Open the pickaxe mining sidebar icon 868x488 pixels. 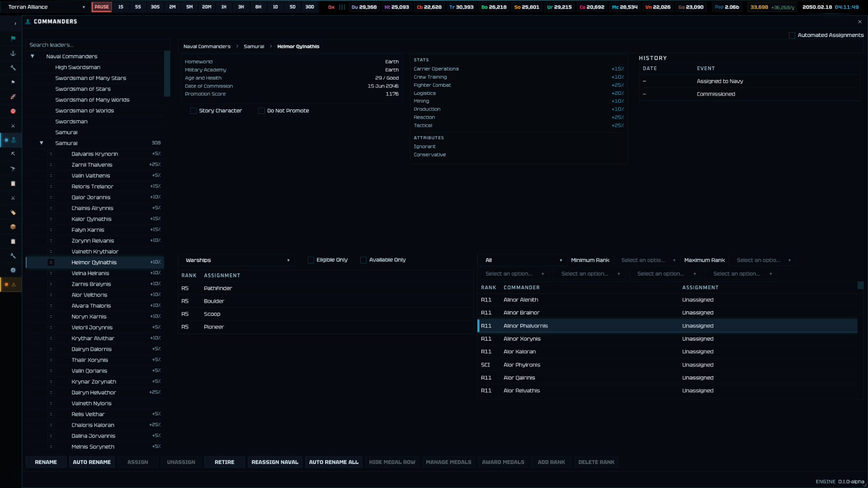pos(13,154)
